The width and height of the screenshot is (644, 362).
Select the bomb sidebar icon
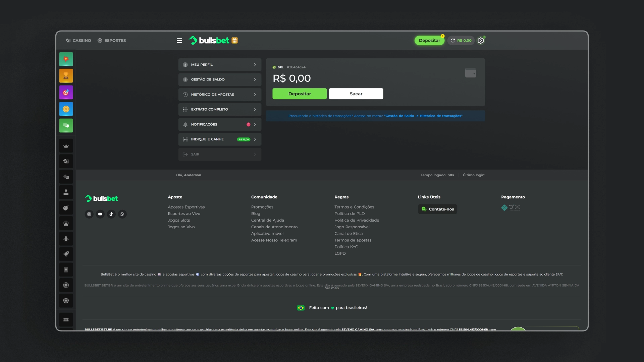[x=66, y=208]
